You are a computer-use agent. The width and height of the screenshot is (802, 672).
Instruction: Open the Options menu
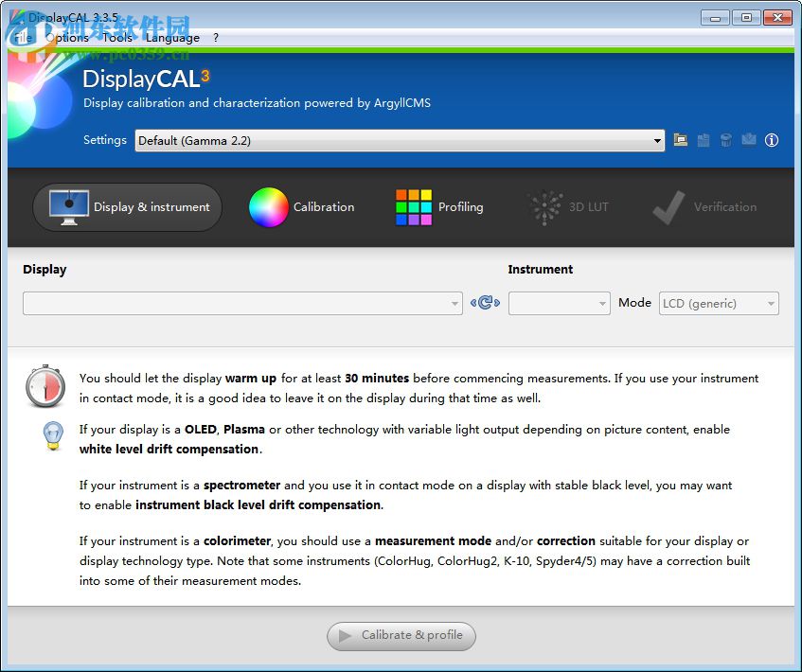point(67,37)
